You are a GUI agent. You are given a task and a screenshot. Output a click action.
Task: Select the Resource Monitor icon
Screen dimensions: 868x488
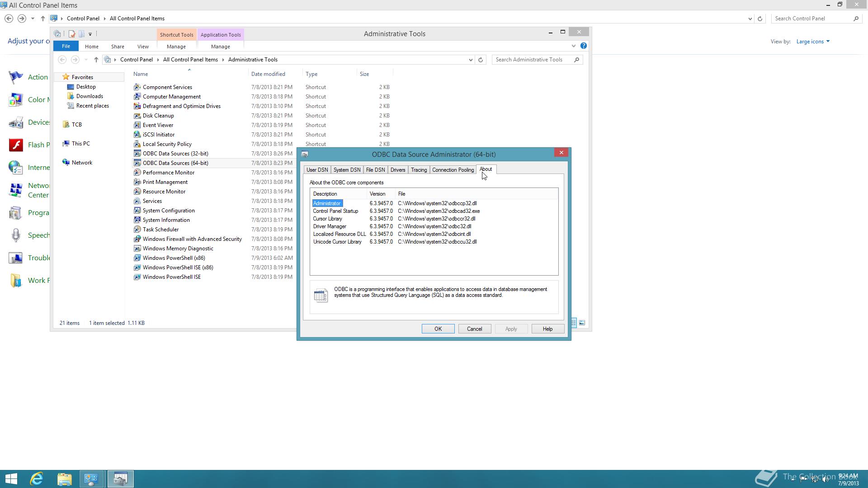pos(137,192)
